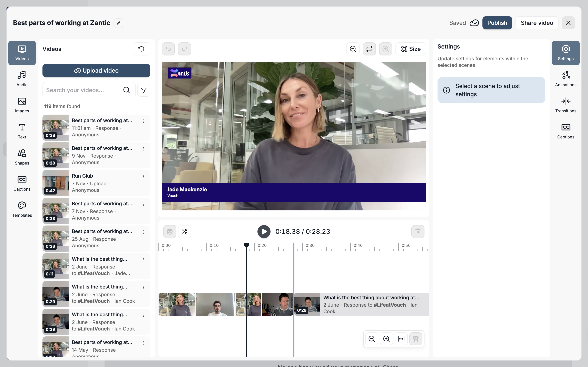Open options menu for timeline Ian Cook clip
Viewport: 588px width, 367px height.
tap(429, 299)
